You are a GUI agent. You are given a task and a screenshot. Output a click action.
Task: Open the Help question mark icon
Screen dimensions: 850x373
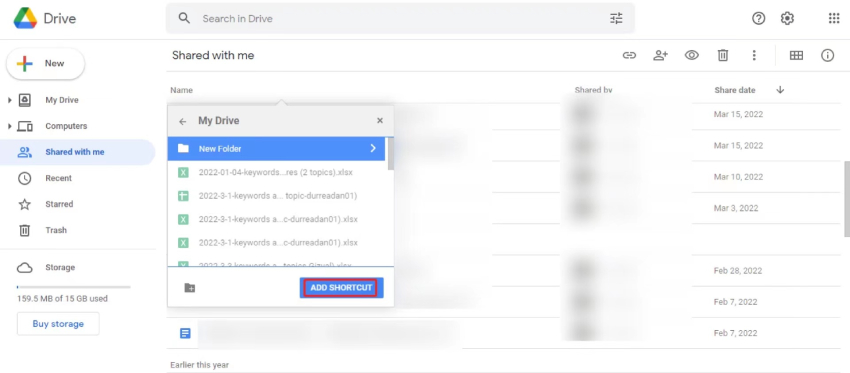(x=758, y=18)
